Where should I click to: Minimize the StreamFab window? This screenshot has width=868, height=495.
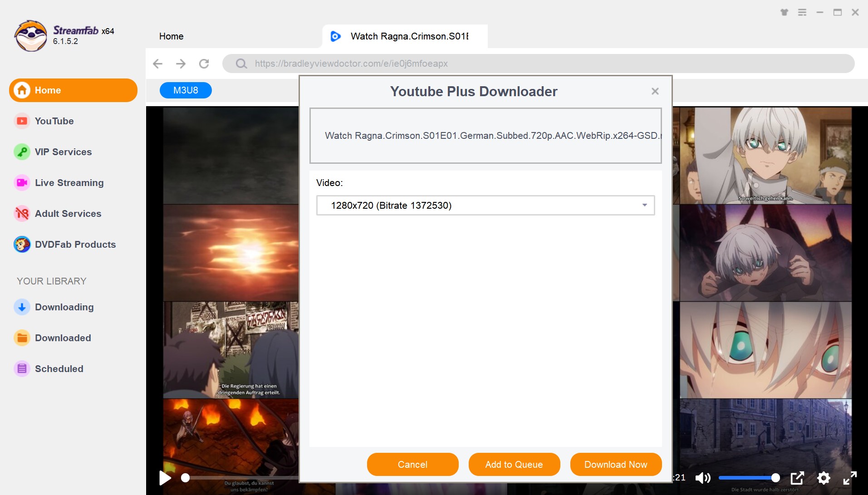pyautogui.click(x=820, y=13)
